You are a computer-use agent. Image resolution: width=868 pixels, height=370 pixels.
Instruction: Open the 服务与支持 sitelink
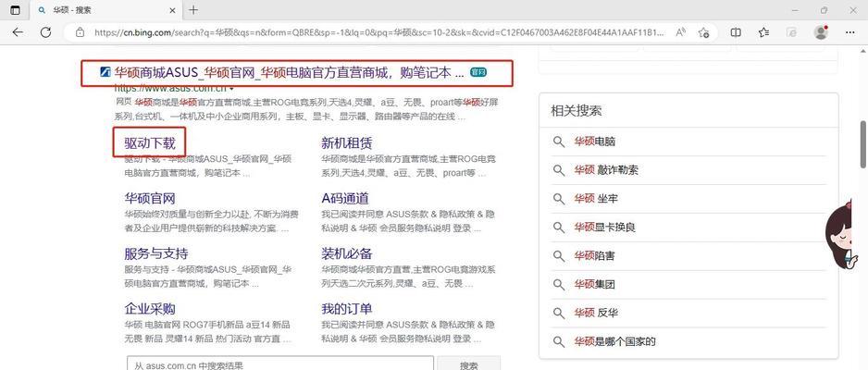coord(156,253)
